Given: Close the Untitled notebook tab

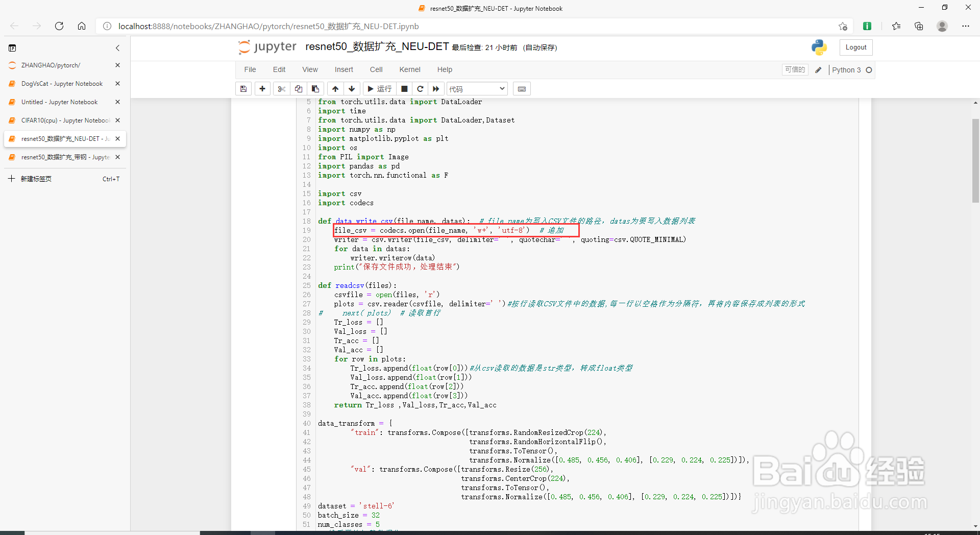Looking at the screenshot, I should (x=117, y=102).
